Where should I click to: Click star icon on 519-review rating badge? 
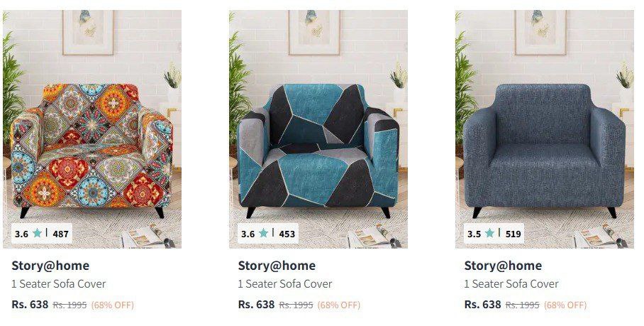point(489,233)
